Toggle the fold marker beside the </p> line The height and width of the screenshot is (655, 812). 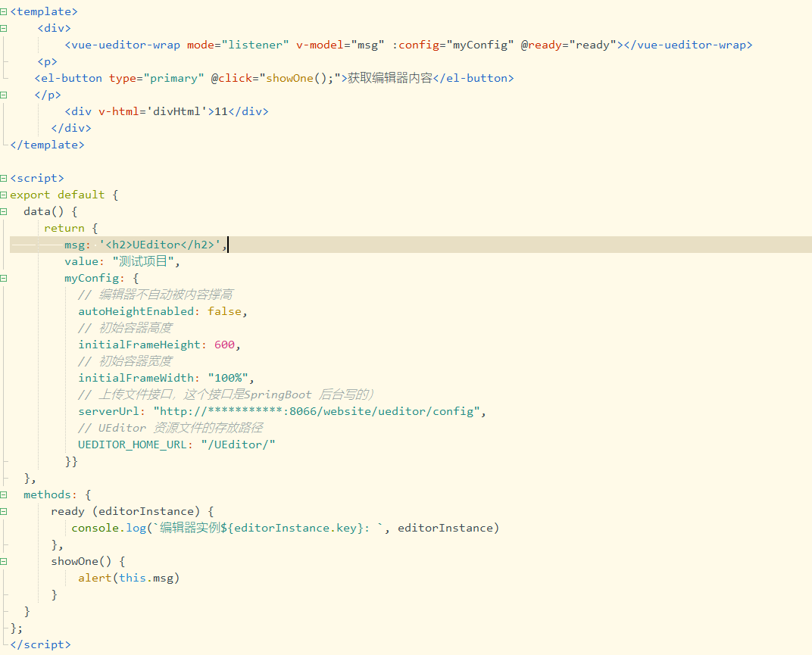pos(4,95)
